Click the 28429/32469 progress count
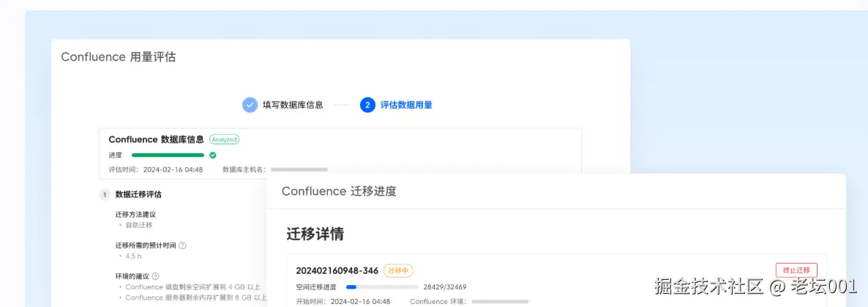868x307 pixels. point(444,287)
